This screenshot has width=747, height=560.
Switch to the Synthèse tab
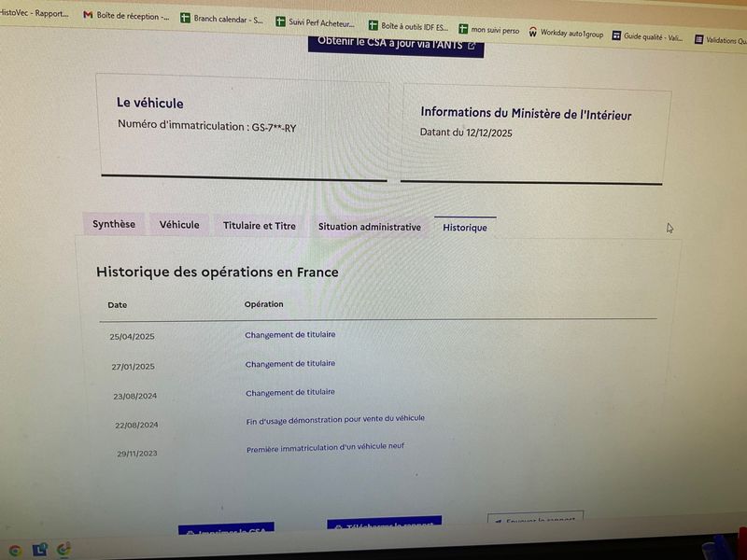coord(113,224)
